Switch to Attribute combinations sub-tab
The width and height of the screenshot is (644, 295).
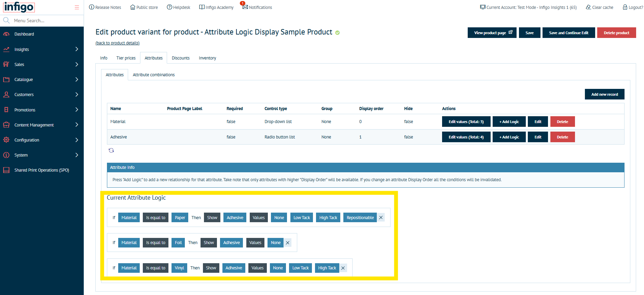coord(153,75)
